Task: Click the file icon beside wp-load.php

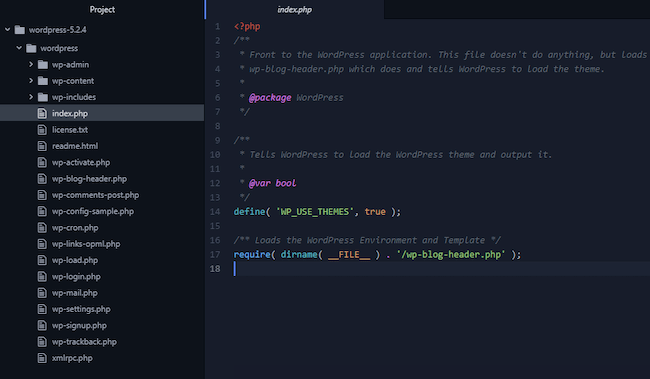Action: coord(42,260)
